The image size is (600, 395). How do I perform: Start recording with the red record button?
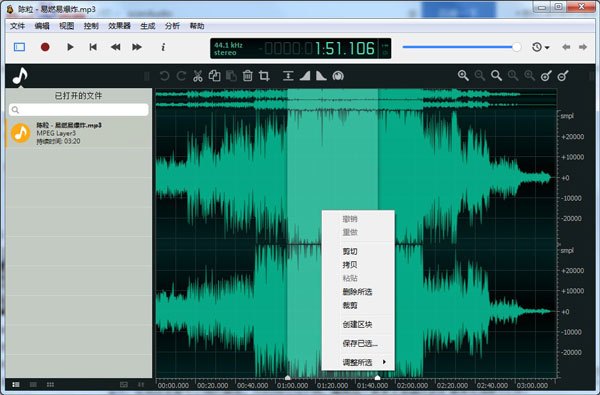point(45,47)
